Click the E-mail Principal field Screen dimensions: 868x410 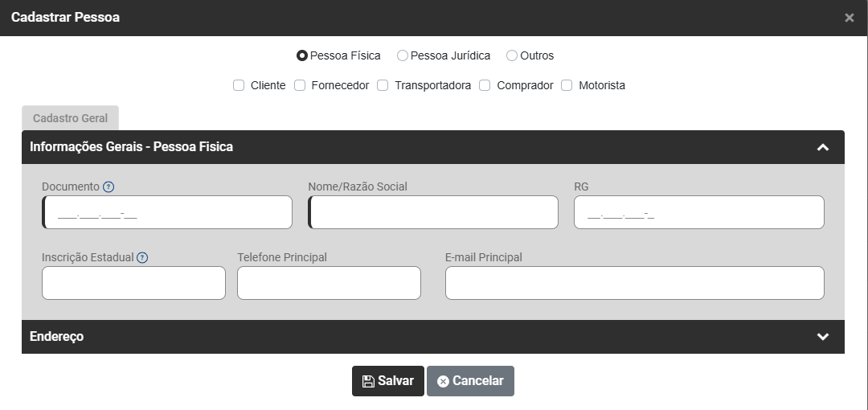tap(634, 283)
